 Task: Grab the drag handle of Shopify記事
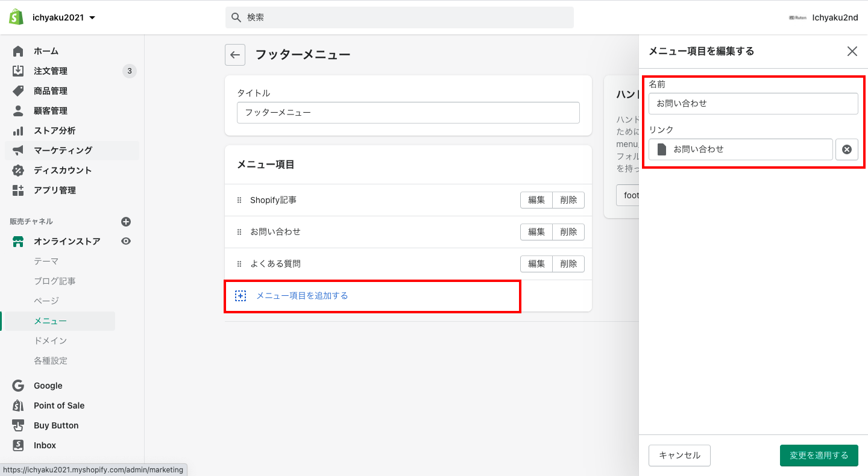pyautogui.click(x=239, y=200)
